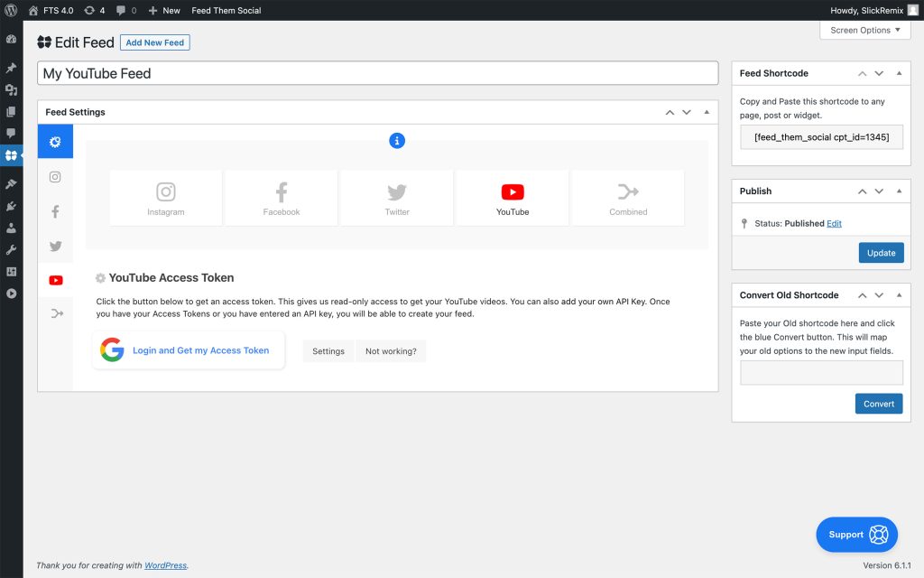The image size is (924, 578).
Task: Expand Screen Options dropdown
Action: click(x=865, y=30)
